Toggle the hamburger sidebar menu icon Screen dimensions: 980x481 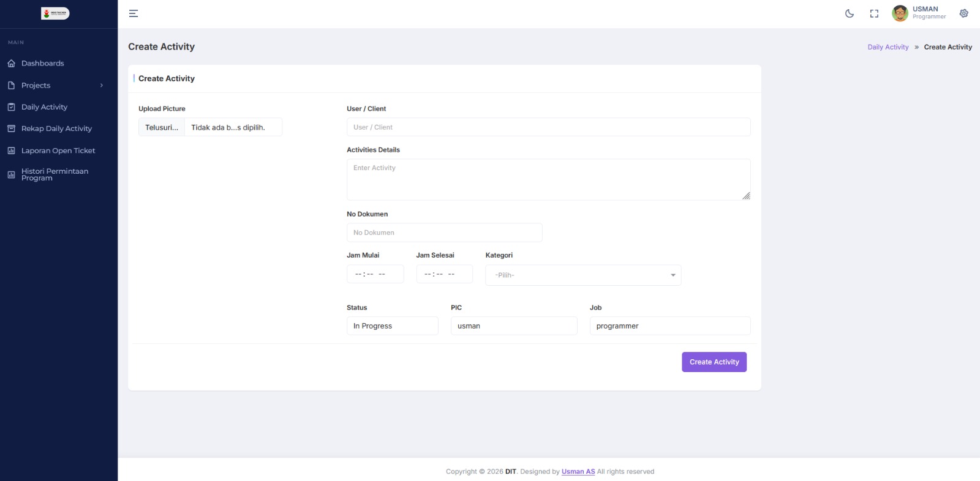click(134, 13)
